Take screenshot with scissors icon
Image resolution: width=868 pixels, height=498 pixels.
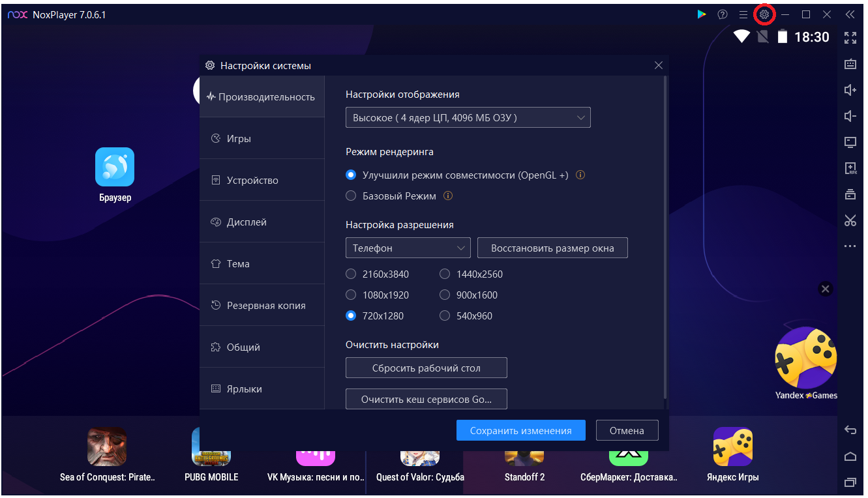(850, 220)
